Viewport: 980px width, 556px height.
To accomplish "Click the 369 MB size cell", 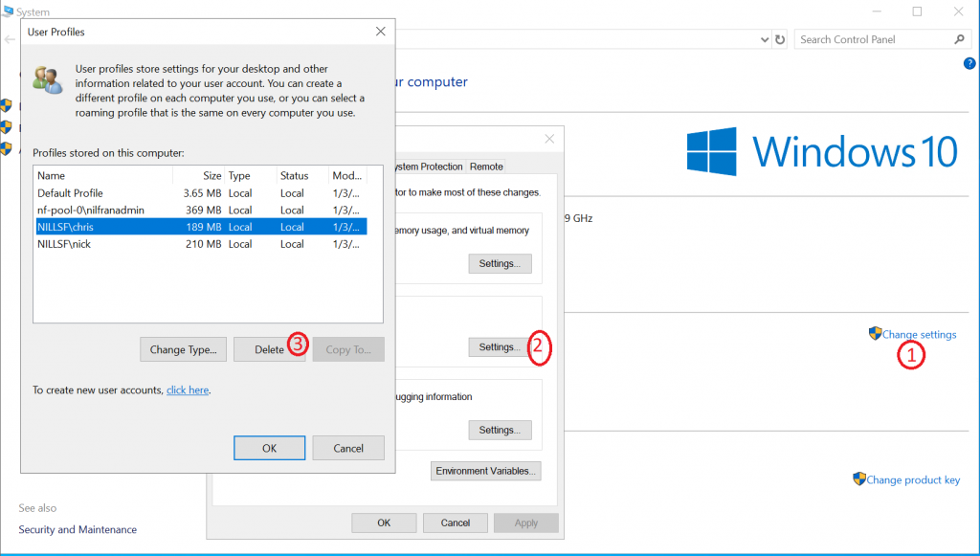I will [x=204, y=210].
